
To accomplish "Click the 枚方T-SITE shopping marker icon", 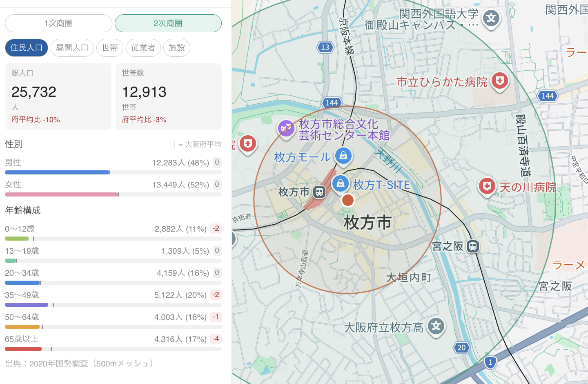I will click(x=341, y=184).
